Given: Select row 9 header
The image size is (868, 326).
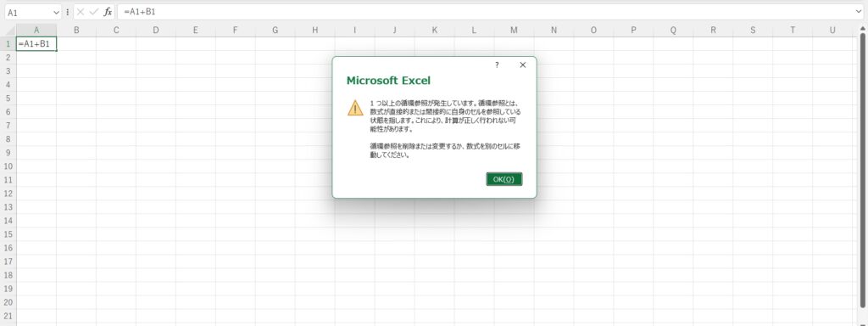Looking at the screenshot, I should (8, 153).
